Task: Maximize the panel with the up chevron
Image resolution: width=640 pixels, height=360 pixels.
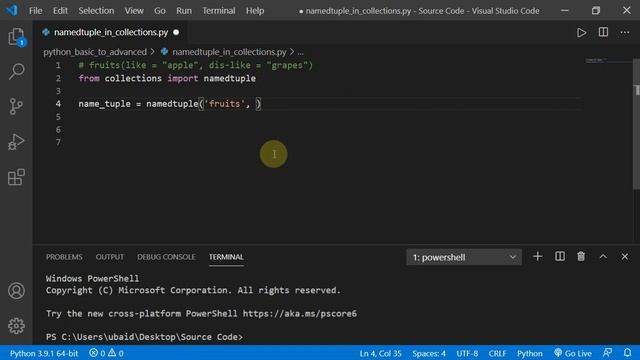Action: (603, 257)
